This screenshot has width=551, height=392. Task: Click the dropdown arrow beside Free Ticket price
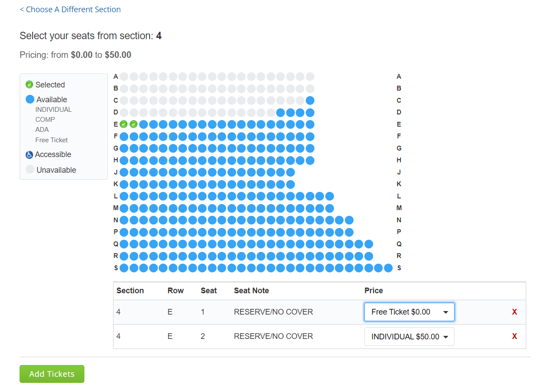click(x=446, y=312)
